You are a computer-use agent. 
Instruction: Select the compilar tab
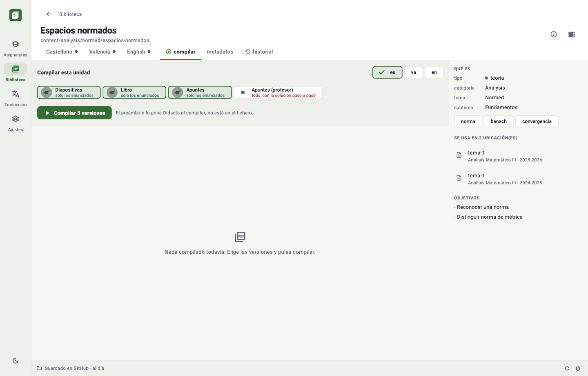[180, 52]
